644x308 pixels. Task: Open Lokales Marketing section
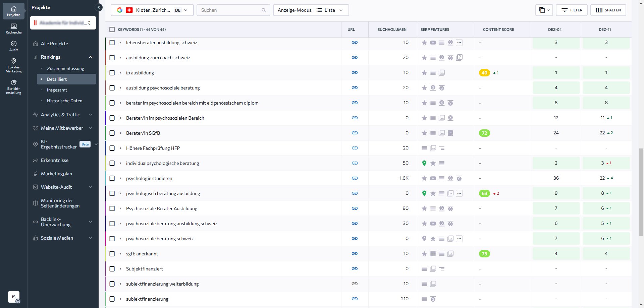(x=13, y=65)
